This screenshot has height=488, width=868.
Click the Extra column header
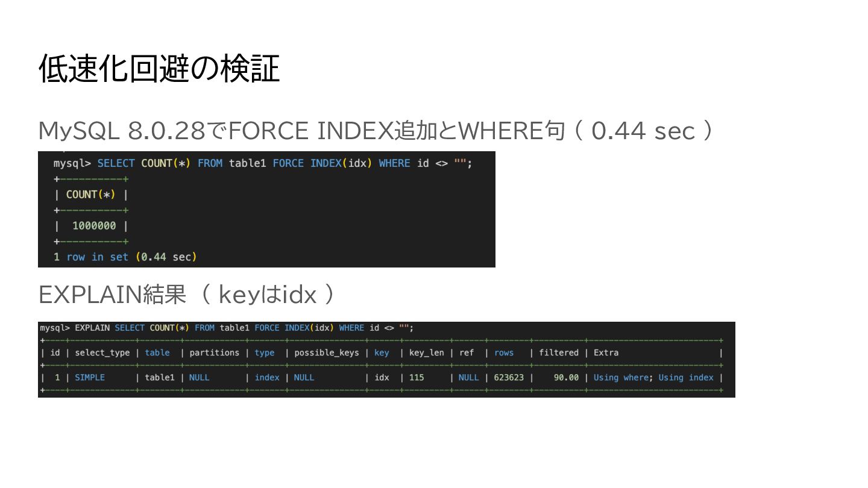(x=606, y=353)
